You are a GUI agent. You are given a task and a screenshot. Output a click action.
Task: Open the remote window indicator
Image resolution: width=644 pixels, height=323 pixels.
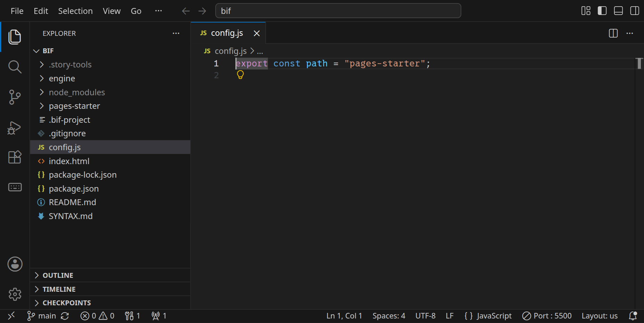click(x=11, y=316)
